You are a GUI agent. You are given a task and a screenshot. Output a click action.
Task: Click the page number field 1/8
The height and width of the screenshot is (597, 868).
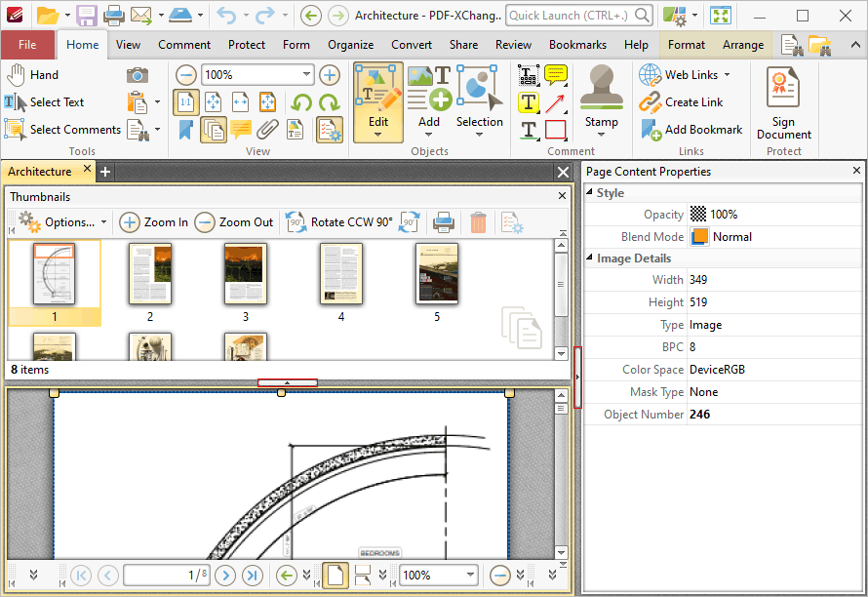(167, 576)
